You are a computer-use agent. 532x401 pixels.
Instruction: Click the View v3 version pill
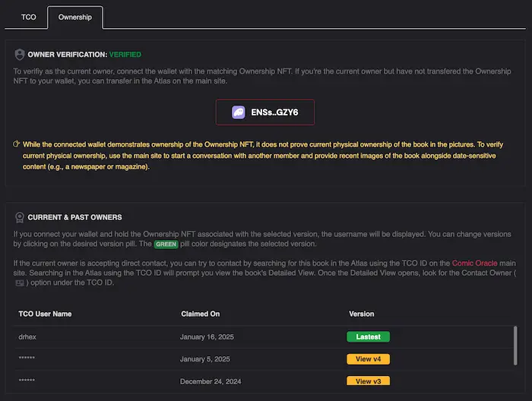point(368,381)
